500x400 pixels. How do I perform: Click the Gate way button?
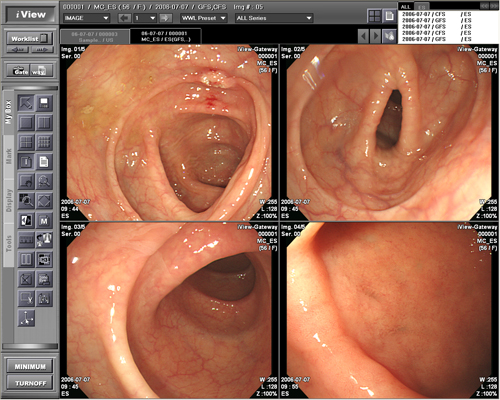pyautogui.click(x=29, y=71)
